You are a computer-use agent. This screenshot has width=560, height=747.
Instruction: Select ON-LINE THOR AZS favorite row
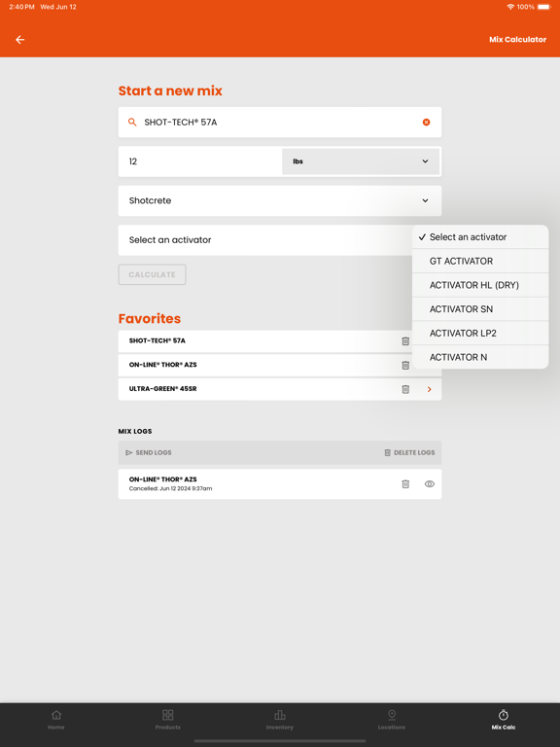pyautogui.click(x=280, y=365)
